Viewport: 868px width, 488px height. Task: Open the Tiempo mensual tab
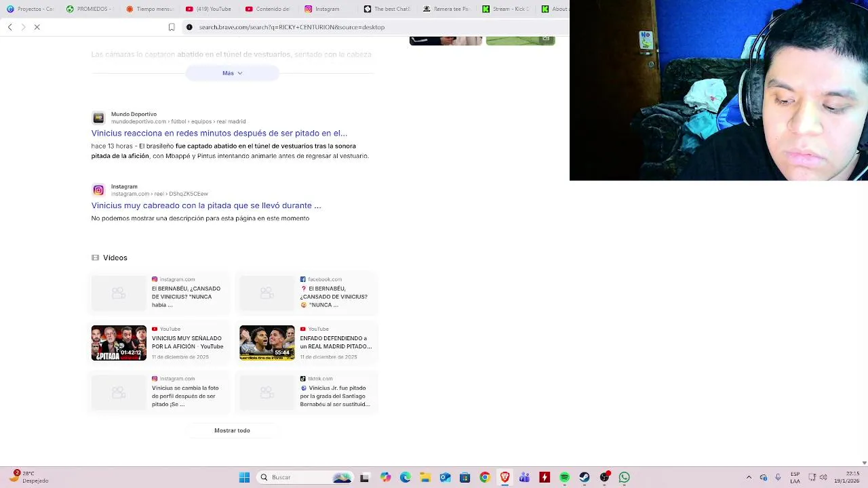[x=150, y=9]
